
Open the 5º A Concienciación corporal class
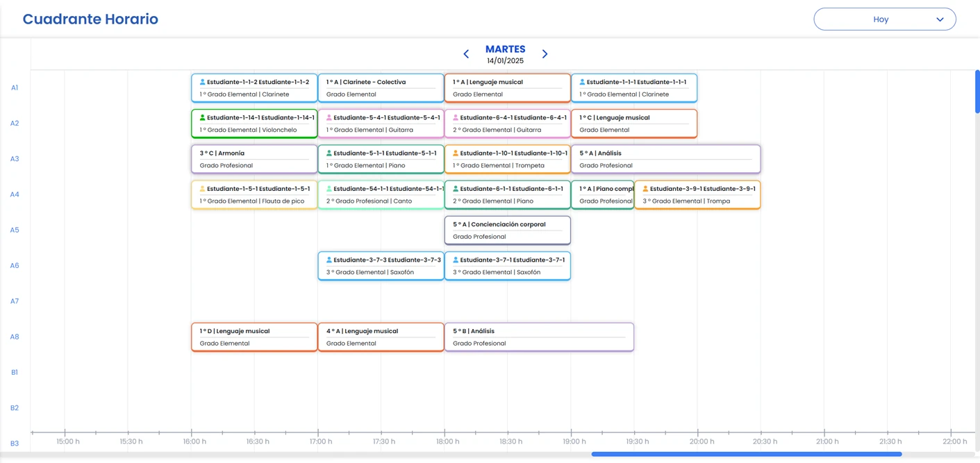point(507,230)
